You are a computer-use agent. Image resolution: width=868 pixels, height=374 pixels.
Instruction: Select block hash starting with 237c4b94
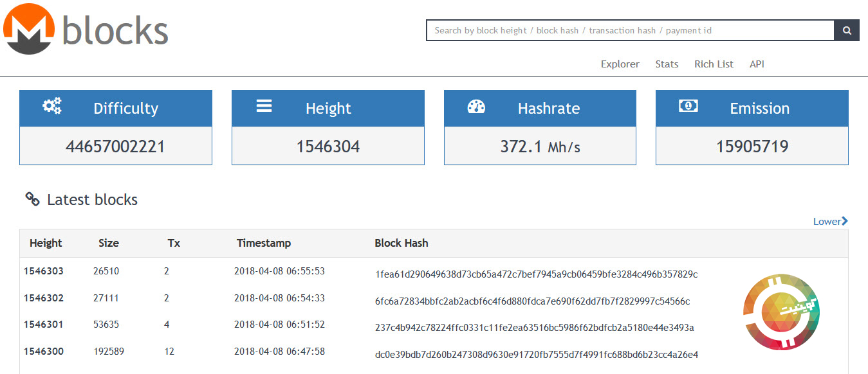pyautogui.click(x=534, y=328)
